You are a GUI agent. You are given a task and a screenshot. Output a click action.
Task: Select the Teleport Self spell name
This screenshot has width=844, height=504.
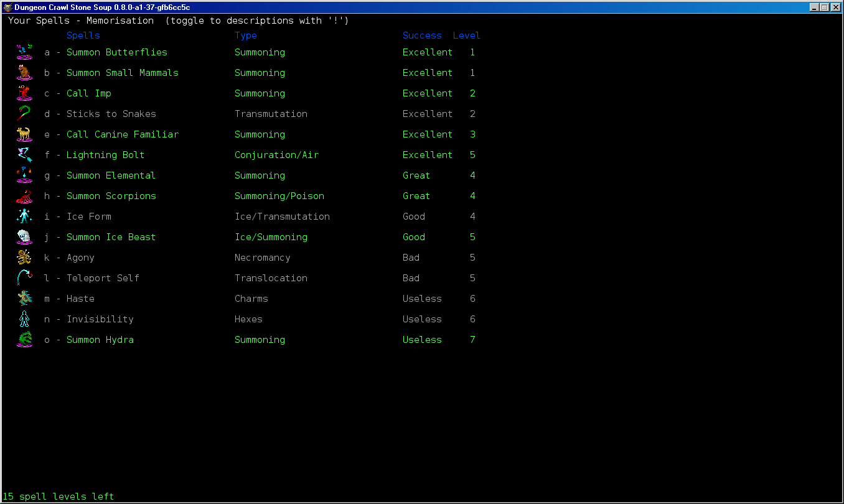(103, 278)
